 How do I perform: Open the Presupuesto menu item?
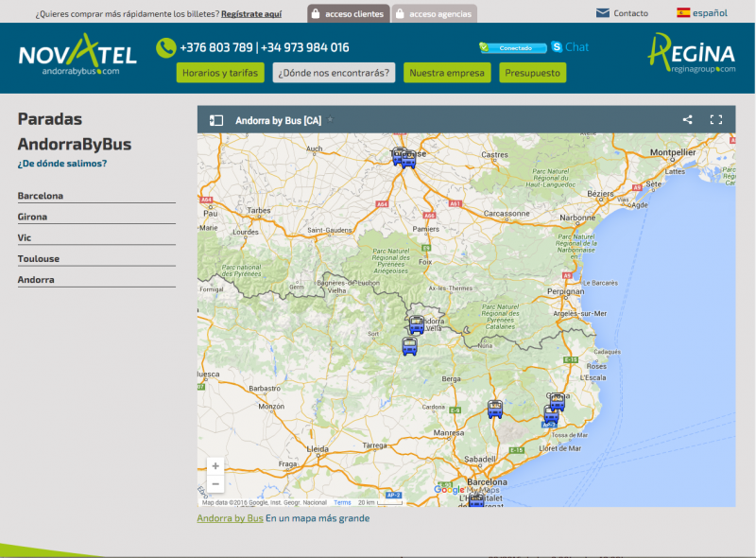pyautogui.click(x=532, y=73)
